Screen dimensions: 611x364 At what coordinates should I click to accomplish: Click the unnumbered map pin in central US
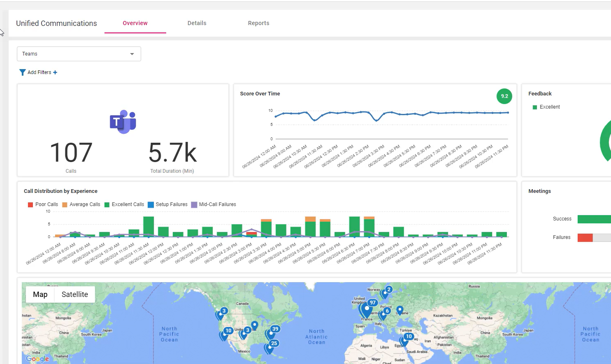point(255,326)
